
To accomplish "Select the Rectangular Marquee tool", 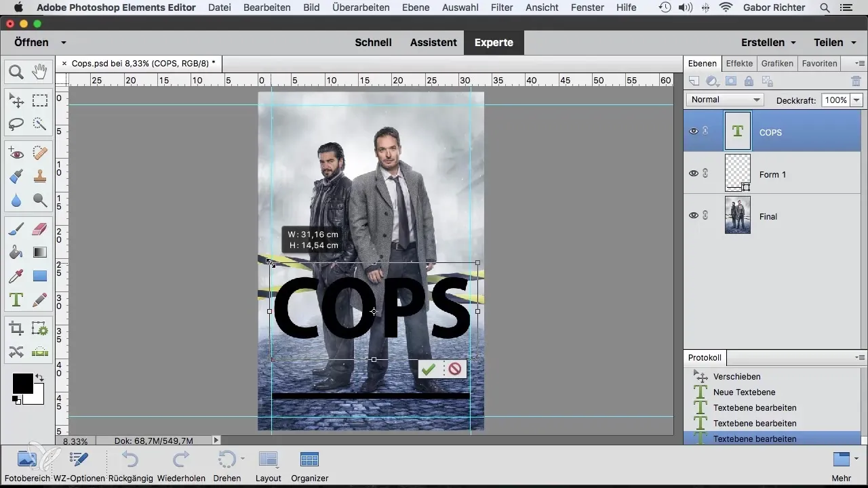I will (40, 101).
